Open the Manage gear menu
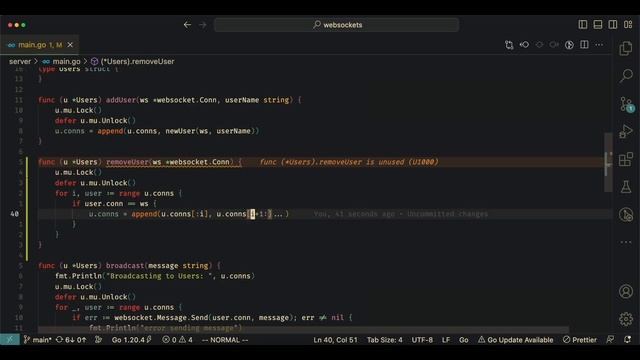This screenshot has height=360, width=640. click(x=626, y=319)
